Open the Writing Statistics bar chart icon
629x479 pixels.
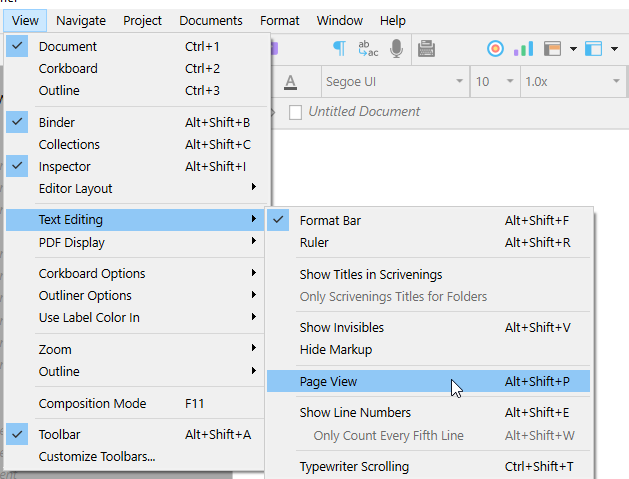point(523,49)
